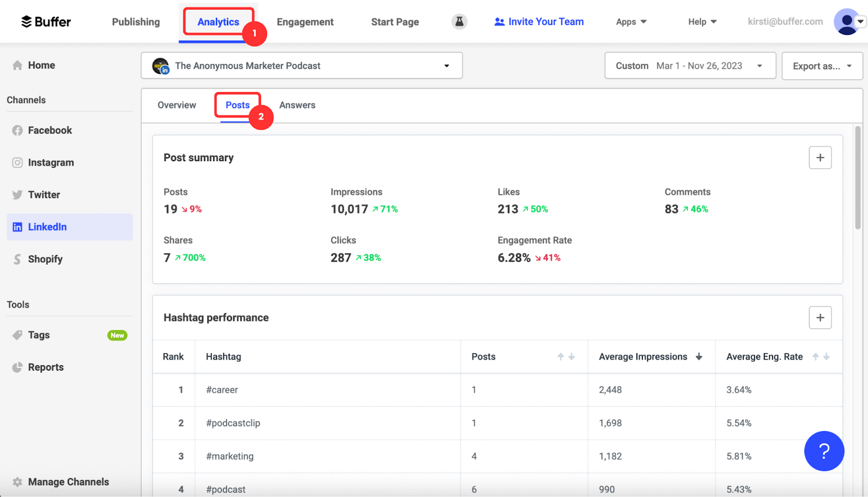868x497 pixels.
Task: Click the 10,017 Impressions value
Action: pyautogui.click(x=349, y=209)
